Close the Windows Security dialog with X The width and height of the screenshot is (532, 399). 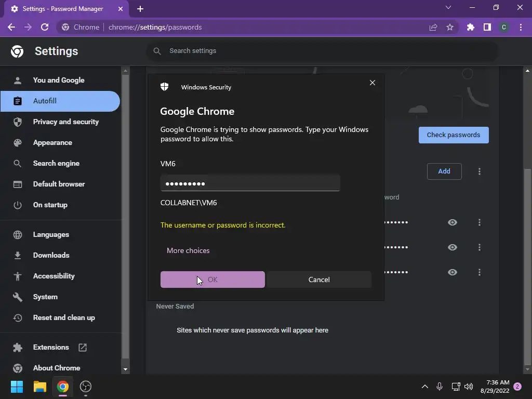pyautogui.click(x=372, y=83)
